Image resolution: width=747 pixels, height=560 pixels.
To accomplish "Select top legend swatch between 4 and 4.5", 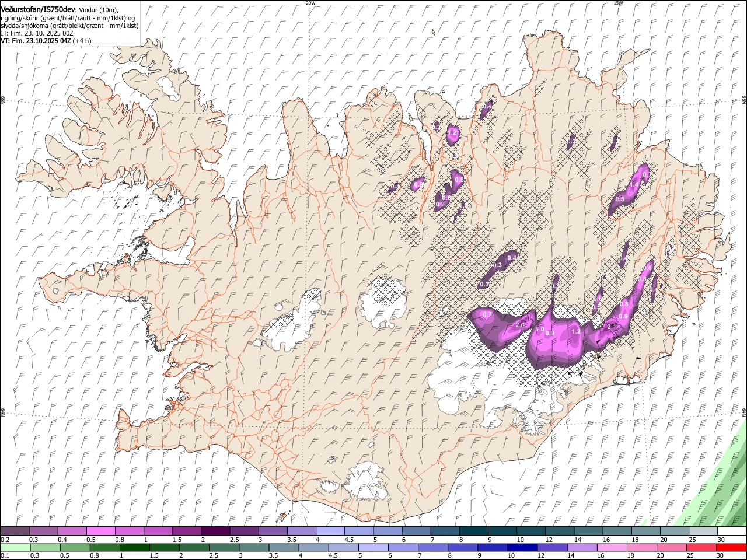I will [330, 531].
